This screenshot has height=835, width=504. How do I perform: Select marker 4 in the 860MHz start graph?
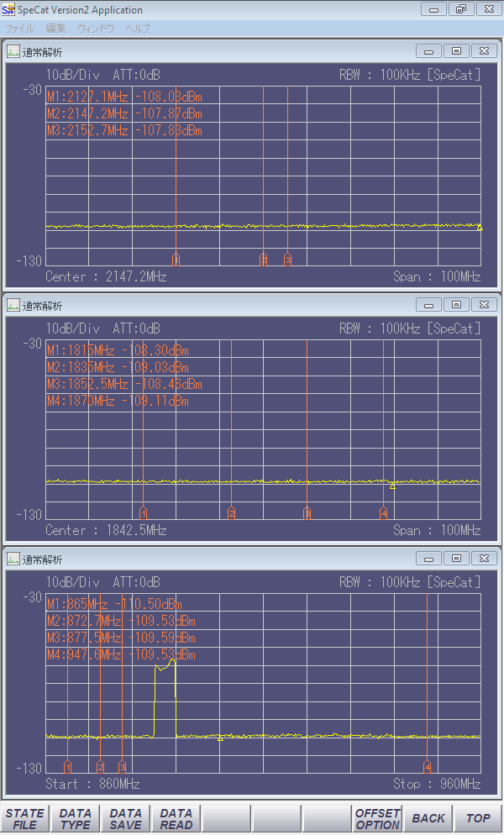click(428, 767)
